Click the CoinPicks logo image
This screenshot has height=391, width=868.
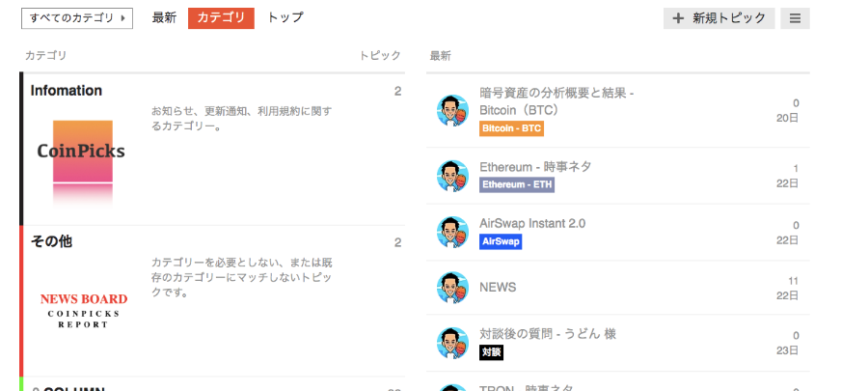click(x=82, y=162)
